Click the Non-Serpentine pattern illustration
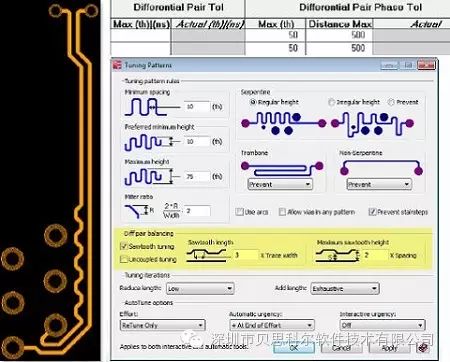This screenshot has height=362, width=450. point(381,168)
